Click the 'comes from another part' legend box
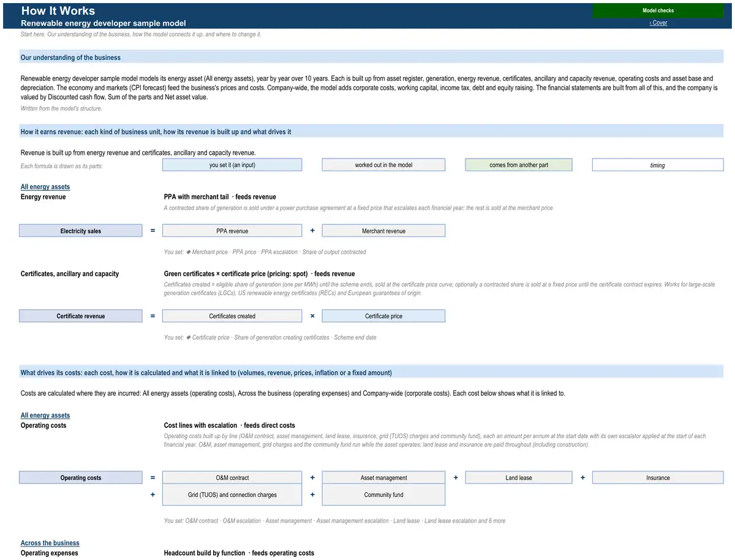 [x=519, y=165]
